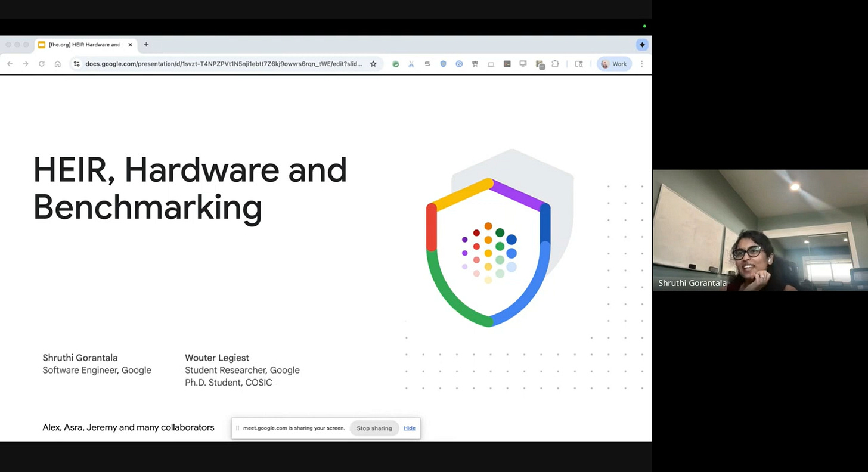Open the Work profile button
Viewport: 868px width, 472px height.
click(x=614, y=64)
